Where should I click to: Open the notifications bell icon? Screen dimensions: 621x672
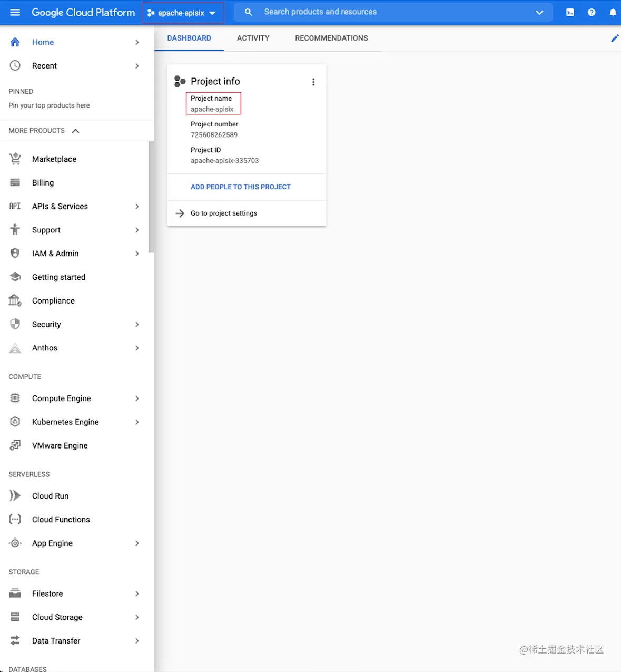click(x=613, y=12)
